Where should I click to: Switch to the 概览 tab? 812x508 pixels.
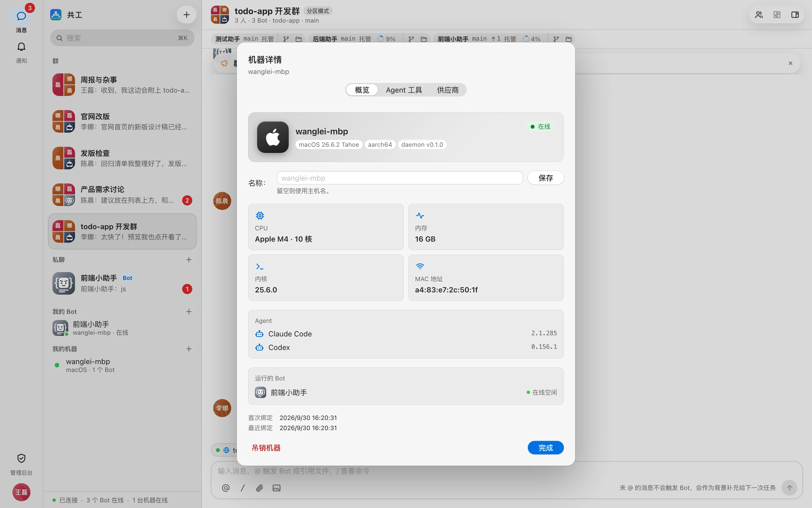(x=362, y=90)
